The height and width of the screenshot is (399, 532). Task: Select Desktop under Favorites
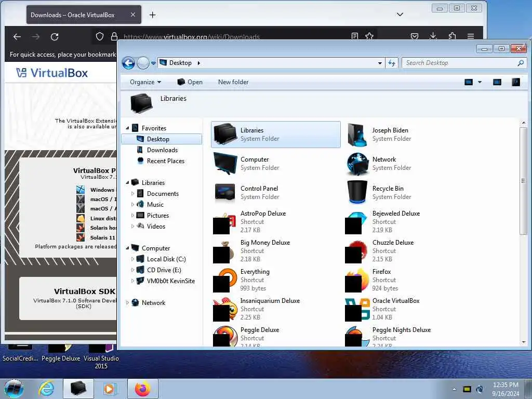[x=162, y=139]
